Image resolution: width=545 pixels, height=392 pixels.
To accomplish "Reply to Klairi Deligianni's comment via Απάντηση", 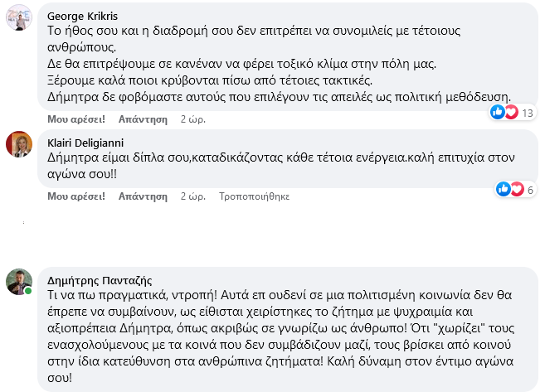I will (143, 197).
